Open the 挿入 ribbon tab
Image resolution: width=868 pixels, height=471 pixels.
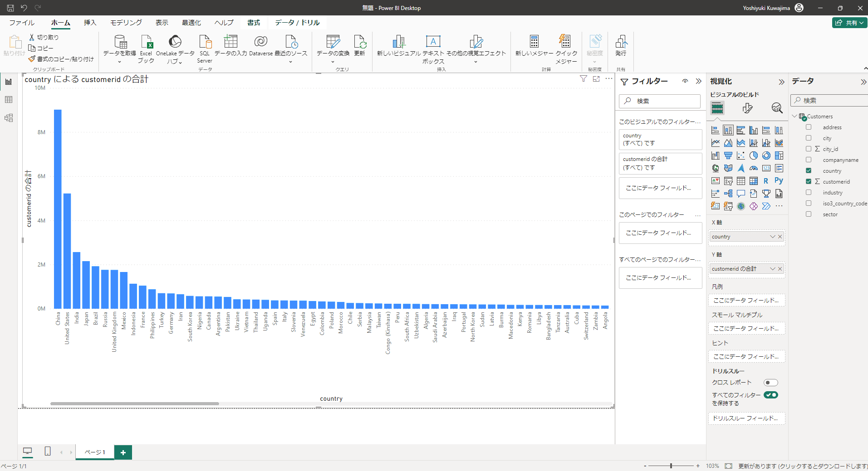(x=90, y=23)
